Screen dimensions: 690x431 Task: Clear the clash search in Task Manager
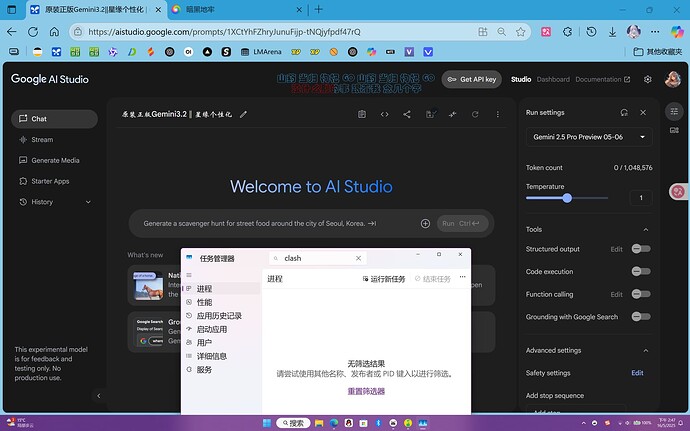point(358,258)
